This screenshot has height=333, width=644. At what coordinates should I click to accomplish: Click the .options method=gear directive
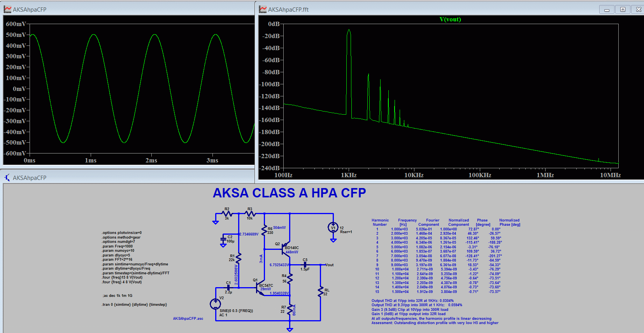pos(121,237)
